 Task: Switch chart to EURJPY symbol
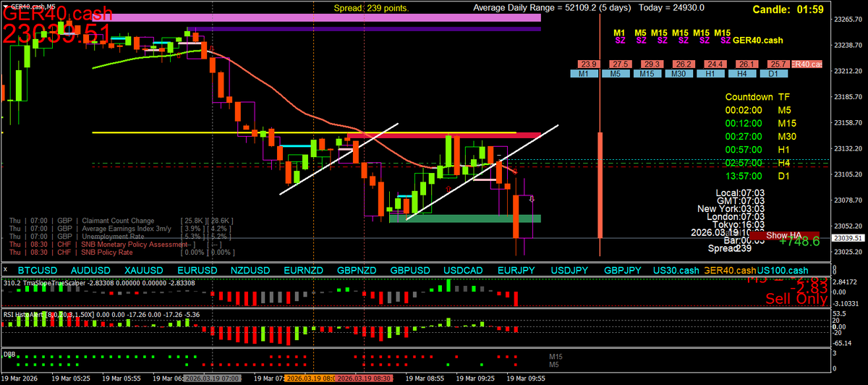click(516, 270)
